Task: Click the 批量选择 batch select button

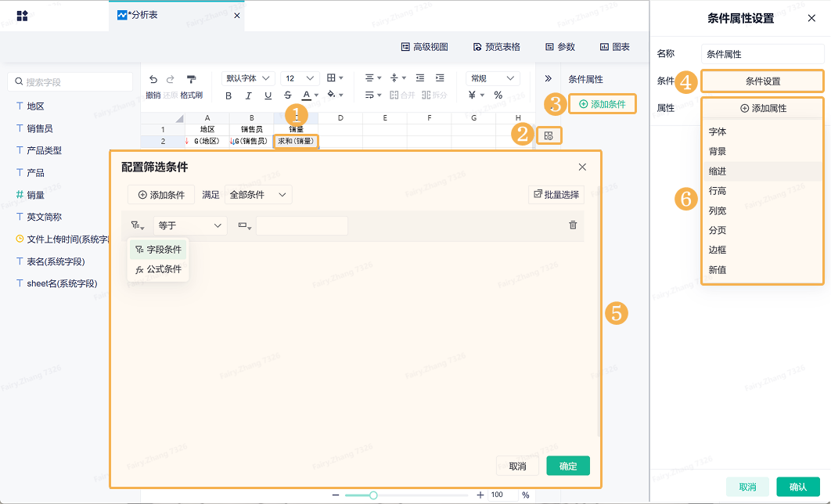Action: (556, 195)
